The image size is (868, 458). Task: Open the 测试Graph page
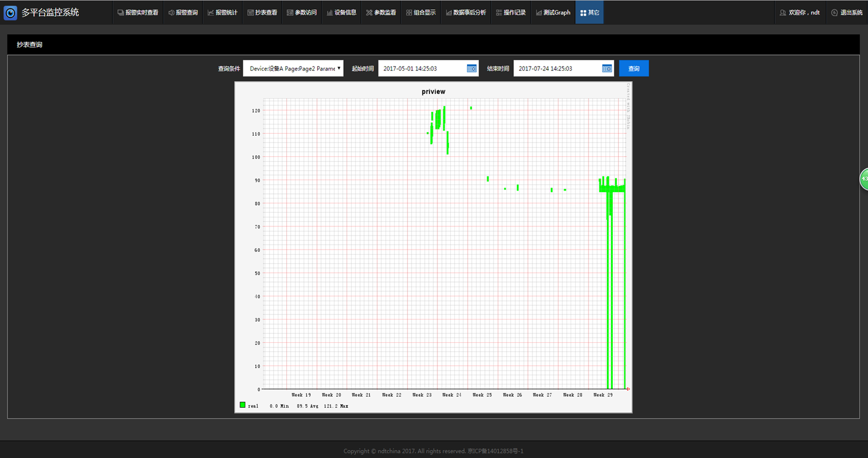[553, 12]
